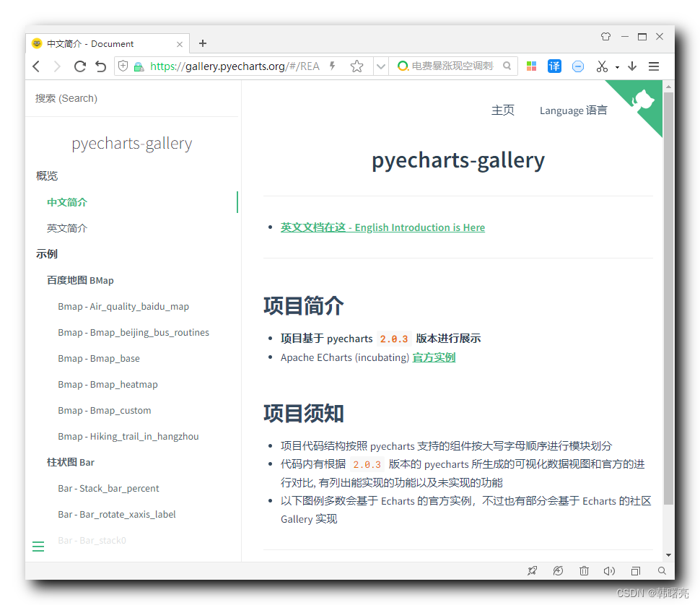This screenshot has width=700, height=605.
Task: Toggle sidebar with green hamburger button
Action: (38, 546)
